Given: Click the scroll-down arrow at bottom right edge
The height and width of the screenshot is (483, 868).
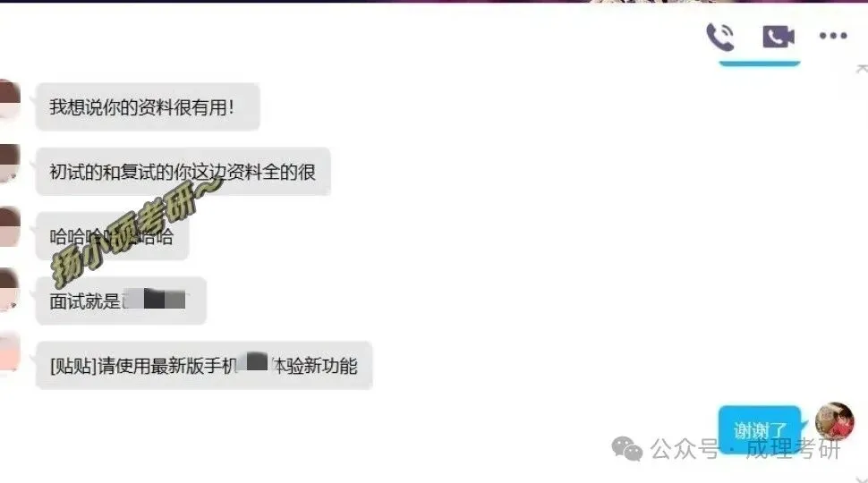Looking at the screenshot, I should tap(863, 479).
